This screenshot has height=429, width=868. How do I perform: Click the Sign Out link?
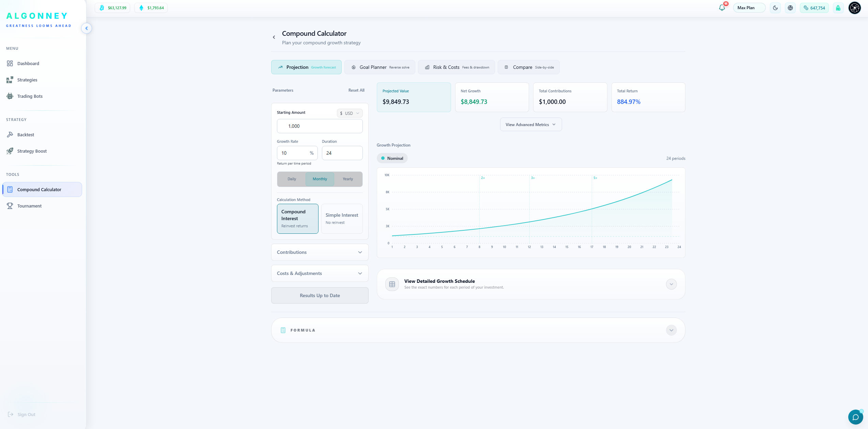(x=27, y=414)
